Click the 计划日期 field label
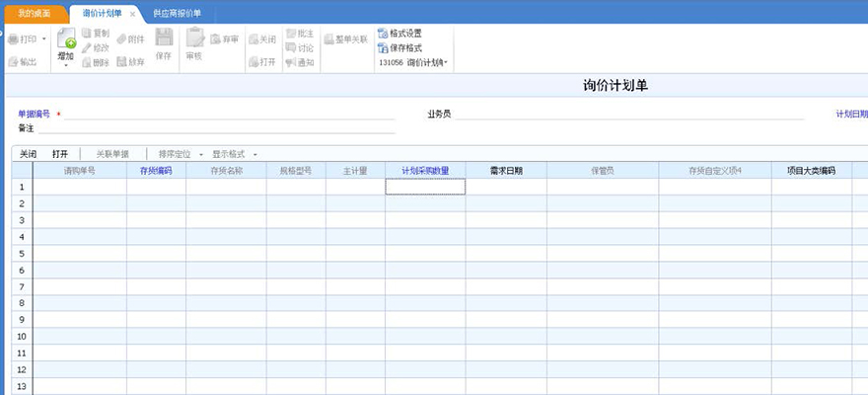 [x=851, y=115]
